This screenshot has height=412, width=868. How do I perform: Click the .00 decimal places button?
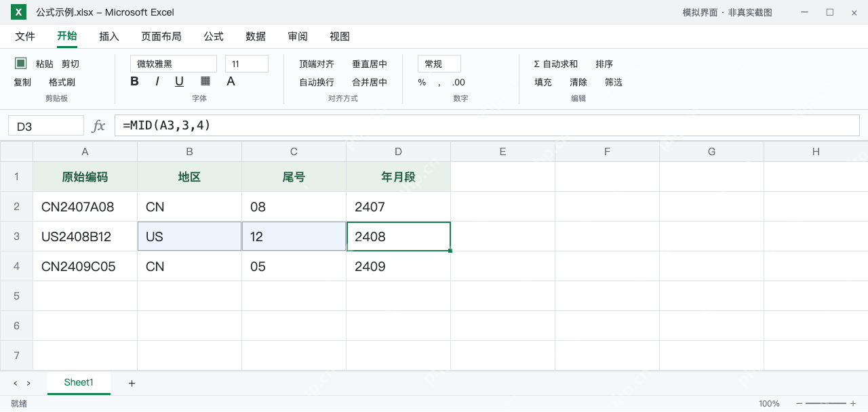click(458, 83)
